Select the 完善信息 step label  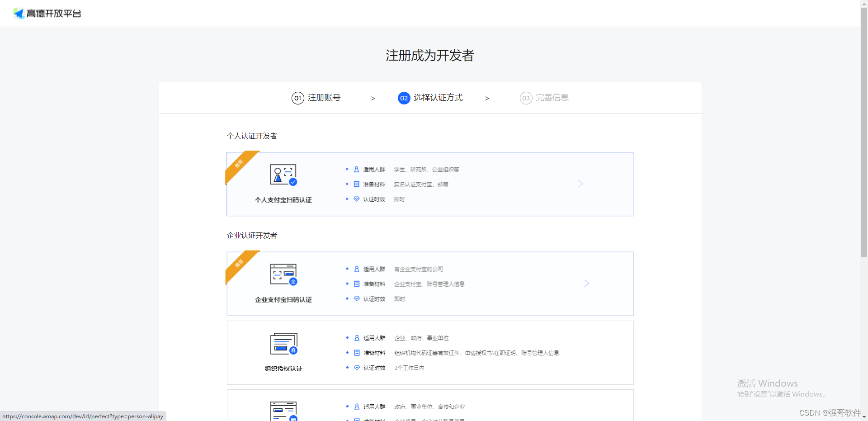click(x=552, y=98)
